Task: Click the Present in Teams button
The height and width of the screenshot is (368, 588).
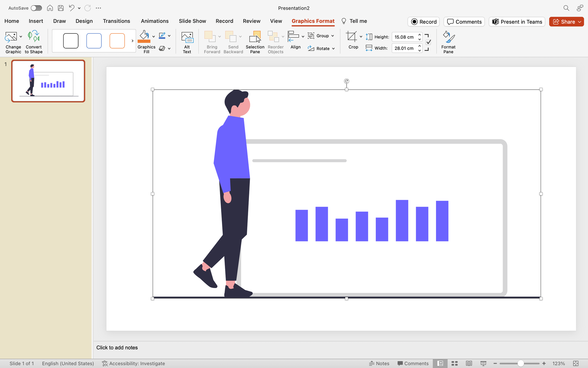Action: pyautogui.click(x=517, y=21)
